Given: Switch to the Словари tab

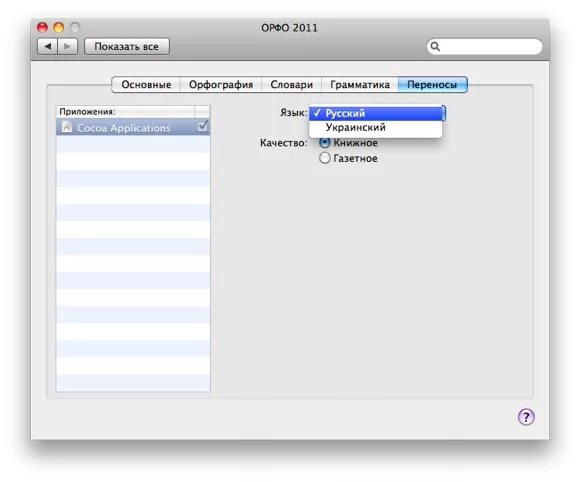Looking at the screenshot, I should point(291,85).
